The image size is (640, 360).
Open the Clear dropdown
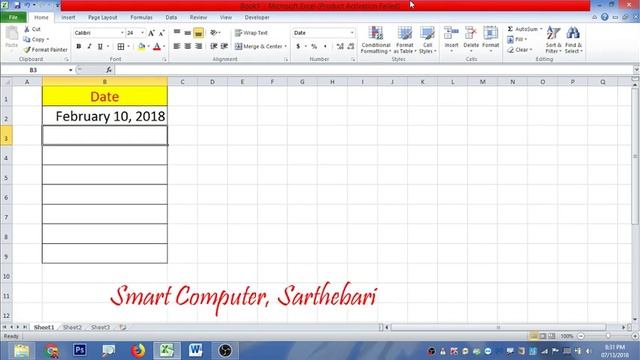click(x=520, y=50)
